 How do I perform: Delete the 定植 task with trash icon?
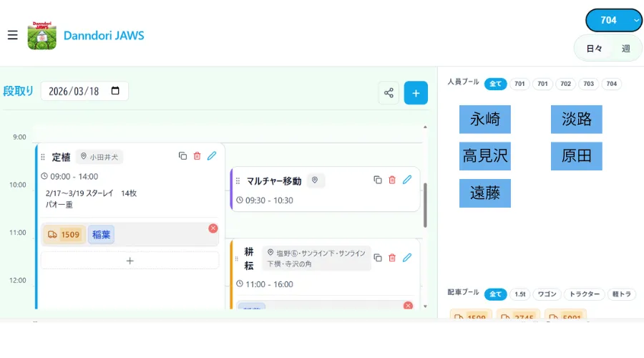tap(197, 156)
